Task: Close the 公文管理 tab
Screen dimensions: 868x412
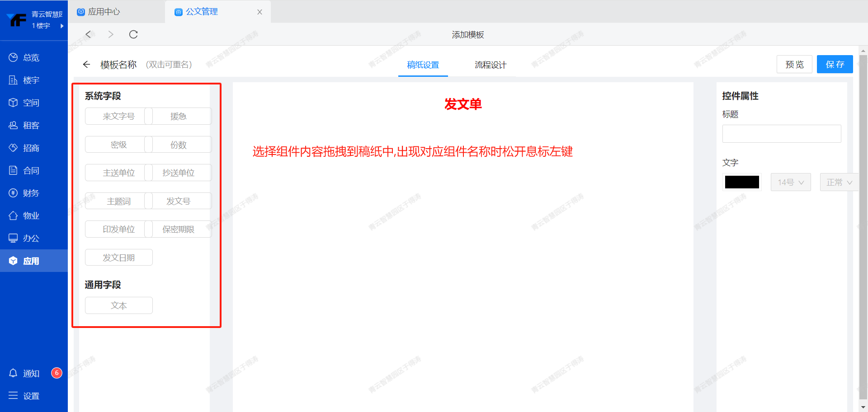Action: click(x=259, y=12)
